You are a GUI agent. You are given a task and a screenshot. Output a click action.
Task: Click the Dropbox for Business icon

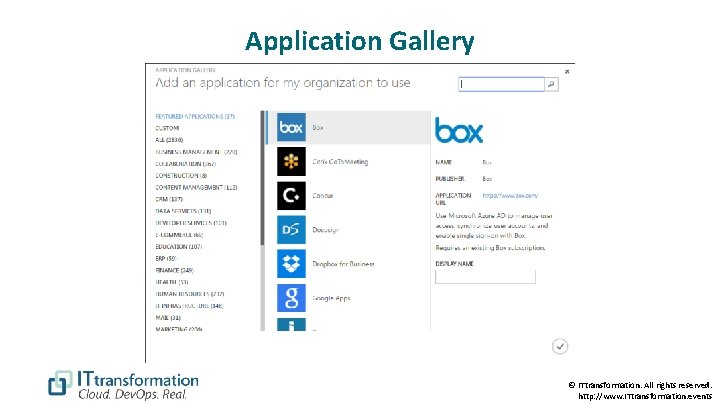pos(291,264)
